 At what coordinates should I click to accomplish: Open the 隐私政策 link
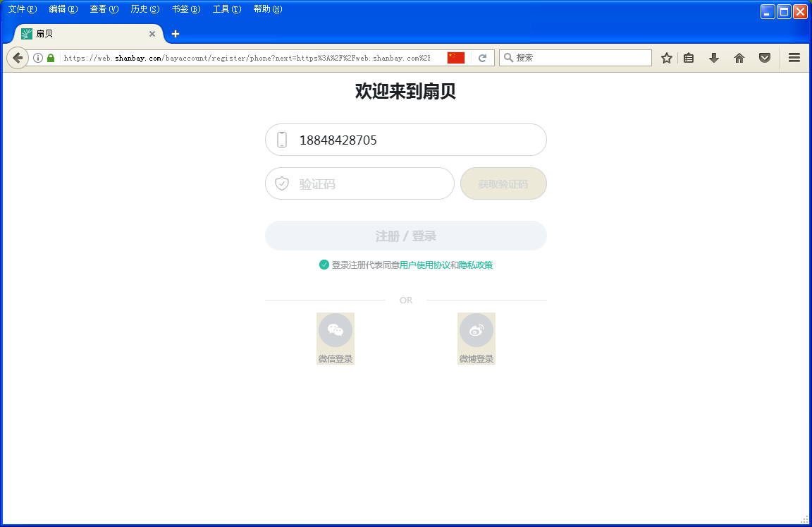coord(475,265)
